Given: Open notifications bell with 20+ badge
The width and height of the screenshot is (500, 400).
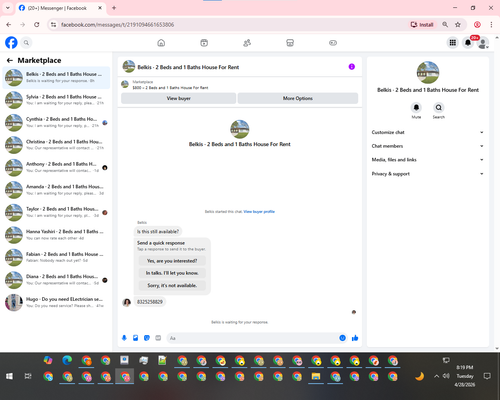Looking at the screenshot, I should point(468,43).
